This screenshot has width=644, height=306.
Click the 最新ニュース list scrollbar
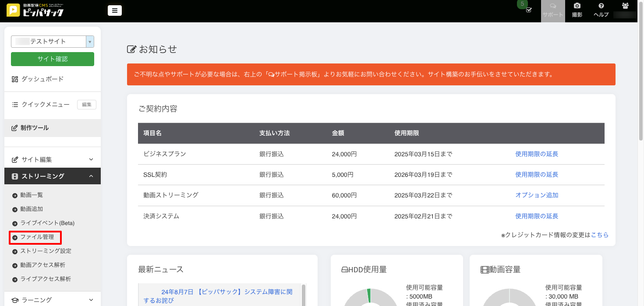coord(303,295)
